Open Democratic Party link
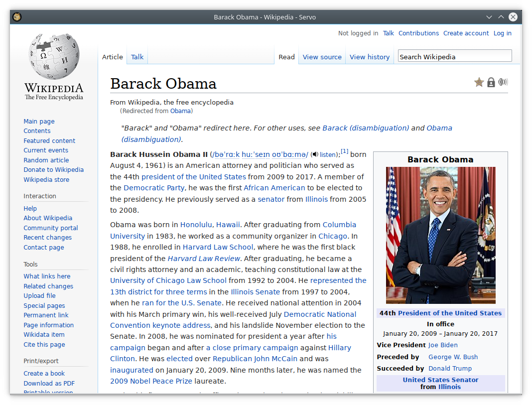The width and height of the screenshot is (532, 405). 154,188
